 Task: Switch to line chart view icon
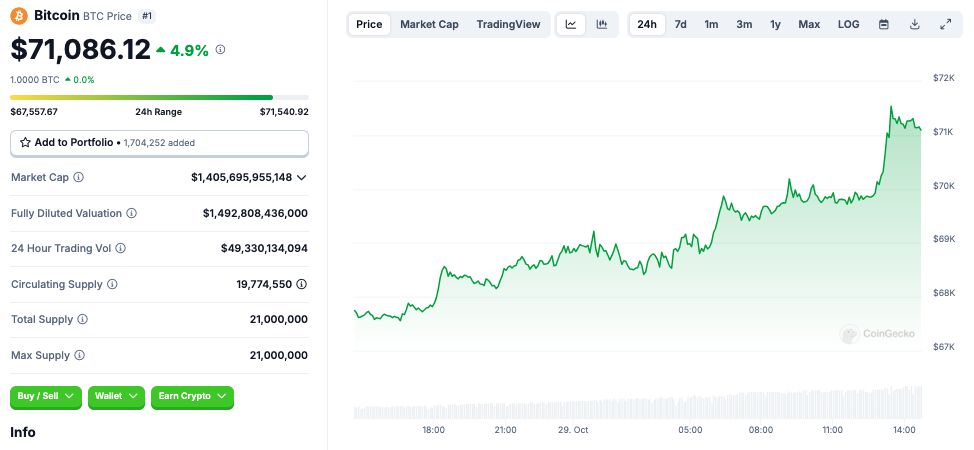point(571,24)
